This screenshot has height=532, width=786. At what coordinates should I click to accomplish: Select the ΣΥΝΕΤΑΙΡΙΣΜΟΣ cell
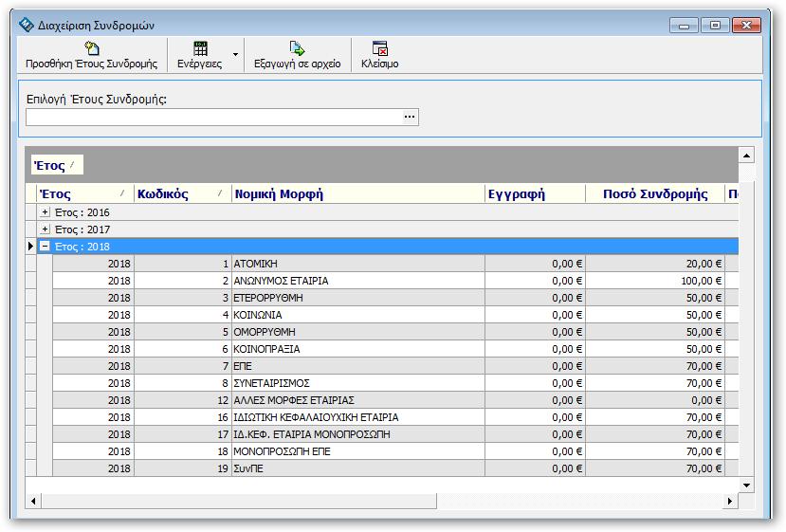pos(357,382)
